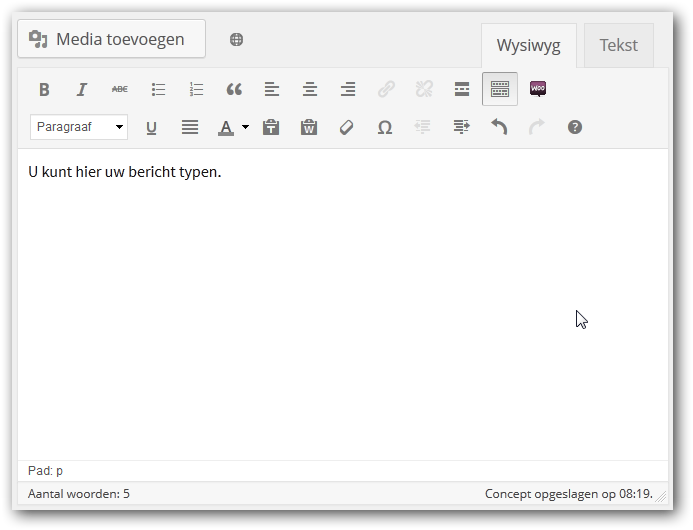The image size is (693, 530).
Task: Click the increase indent icon
Action: click(x=461, y=127)
